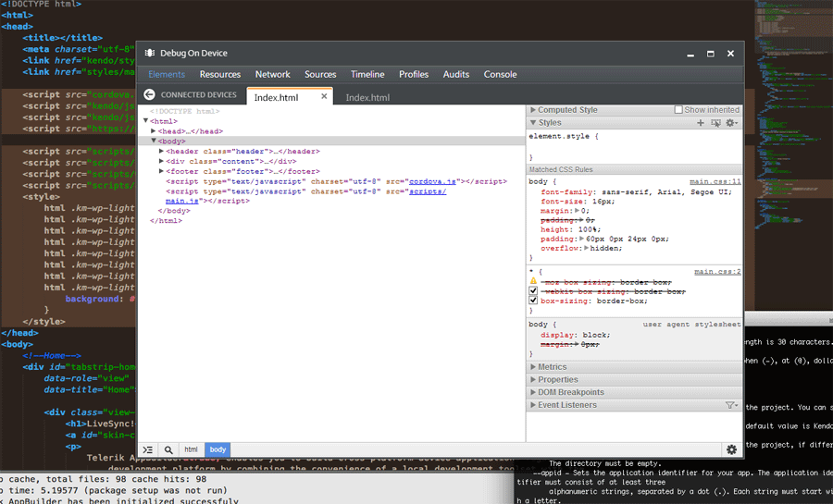Select the <!DOCTYPE html> line in DOM tree
This screenshot has height=504, width=833.
pyautogui.click(x=184, y=111)
